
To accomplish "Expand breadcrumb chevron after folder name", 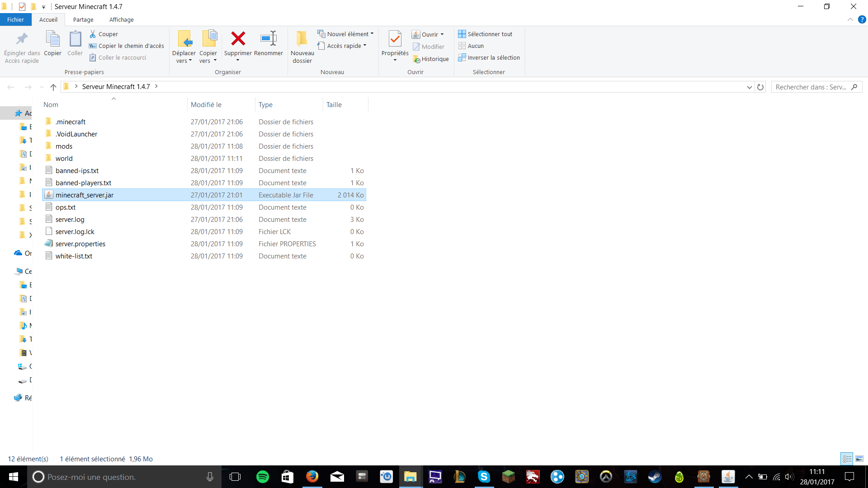I will coord(156,86).
